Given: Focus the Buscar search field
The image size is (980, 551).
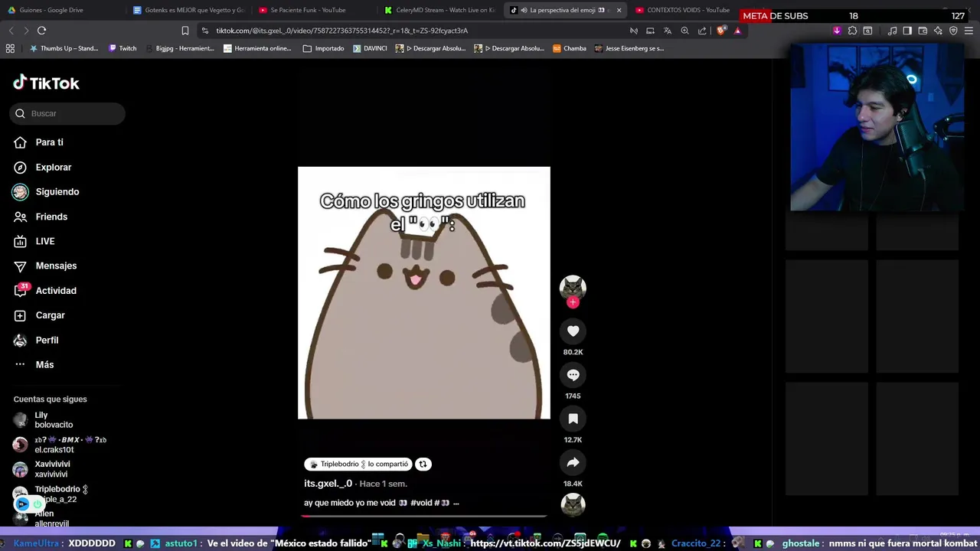Looking at the screenshot, I should click(67, 113).
